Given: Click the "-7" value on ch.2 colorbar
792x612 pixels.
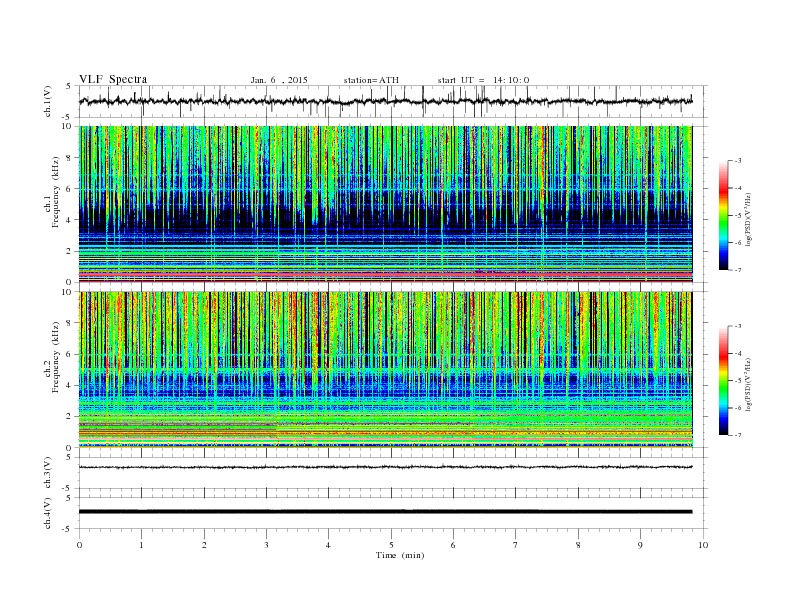Looking at the screenshot, I should tap(737, 435).
